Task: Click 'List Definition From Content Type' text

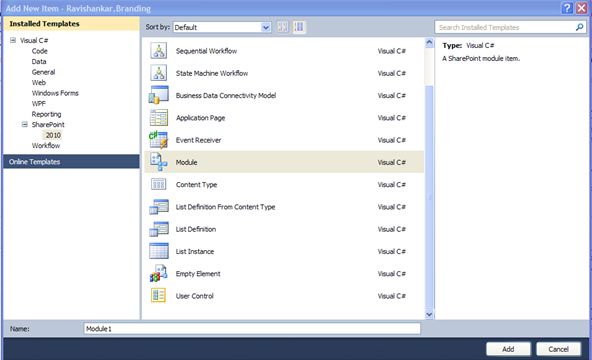Action: coord(225,207)
